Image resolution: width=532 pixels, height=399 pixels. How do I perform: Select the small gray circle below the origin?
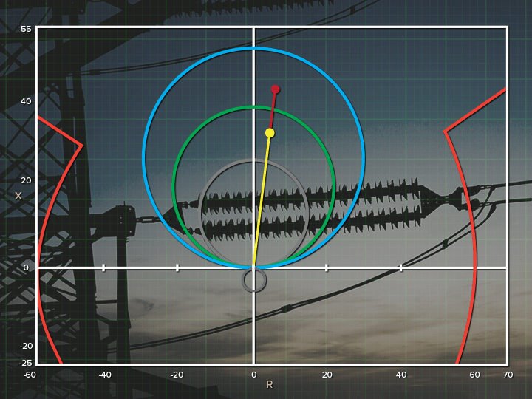(253, 281)
